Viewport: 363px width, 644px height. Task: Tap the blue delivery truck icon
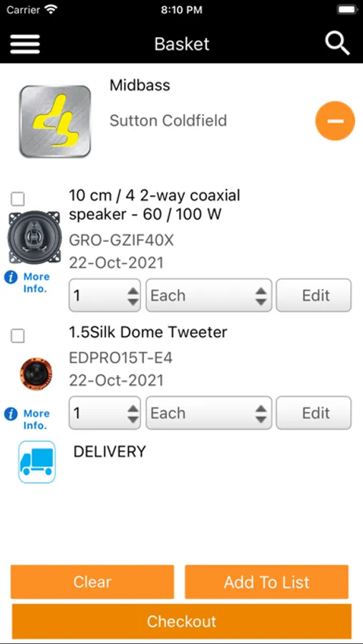pos(37,462)
